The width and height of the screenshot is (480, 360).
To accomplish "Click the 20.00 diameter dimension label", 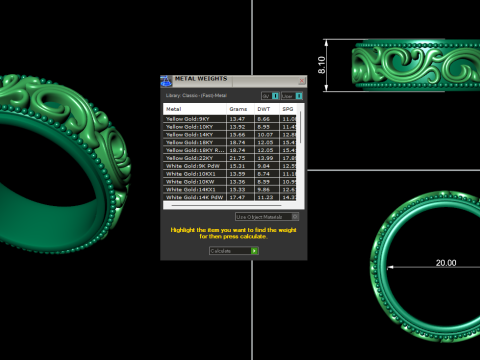I will pyautogui.click(x=446, y=263).
